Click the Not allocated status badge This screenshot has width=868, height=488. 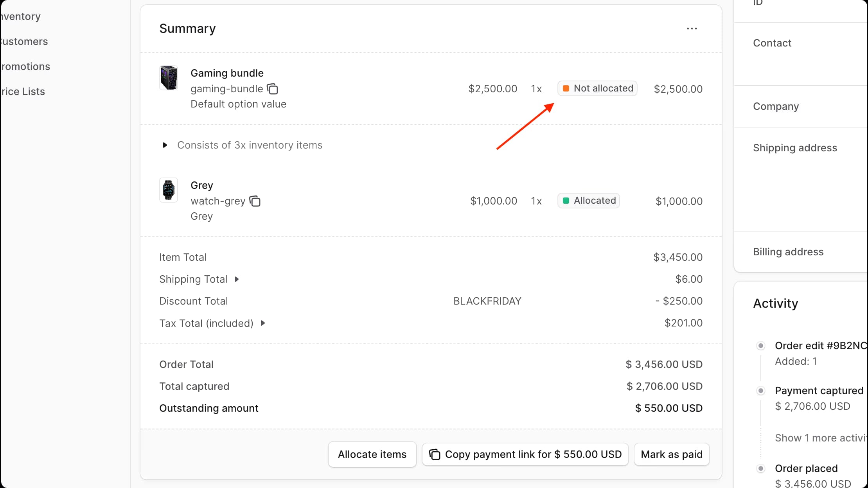point(597,88)
